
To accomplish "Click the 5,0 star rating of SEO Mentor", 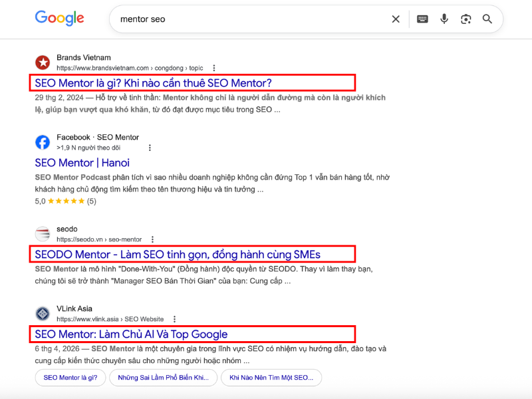I will coord(65,201).
